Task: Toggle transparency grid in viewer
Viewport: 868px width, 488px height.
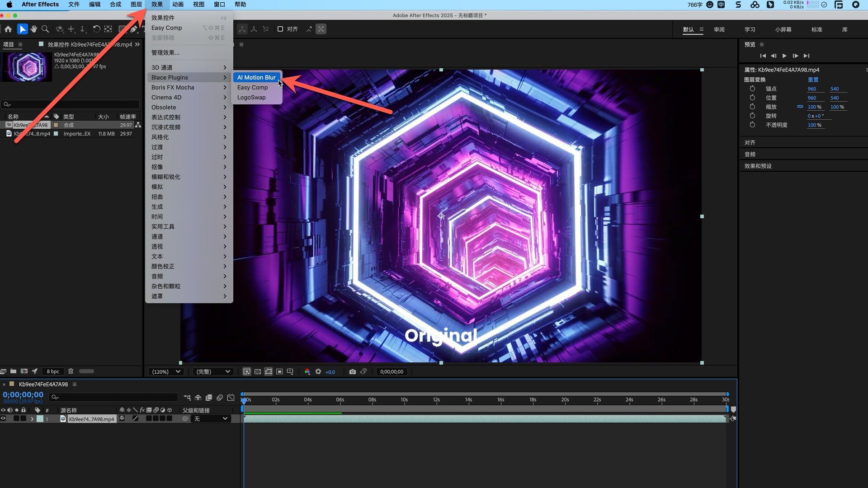Action: pos(257,371)
